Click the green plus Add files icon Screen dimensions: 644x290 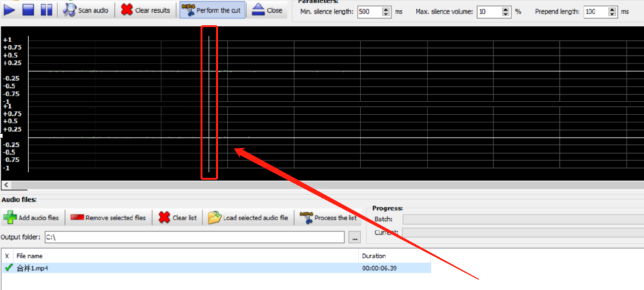[x=10, y=217]
